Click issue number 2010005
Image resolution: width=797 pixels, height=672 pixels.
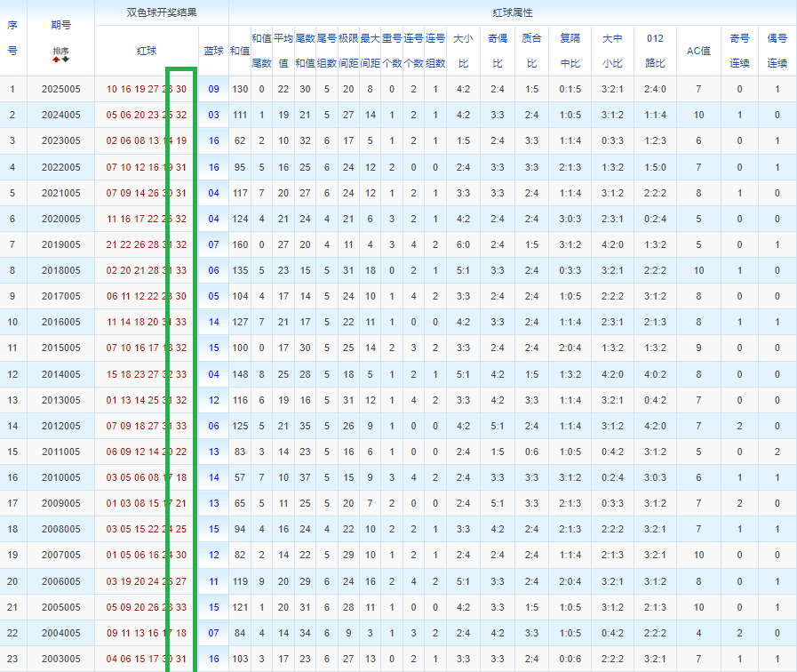click(x=60, y=477)
